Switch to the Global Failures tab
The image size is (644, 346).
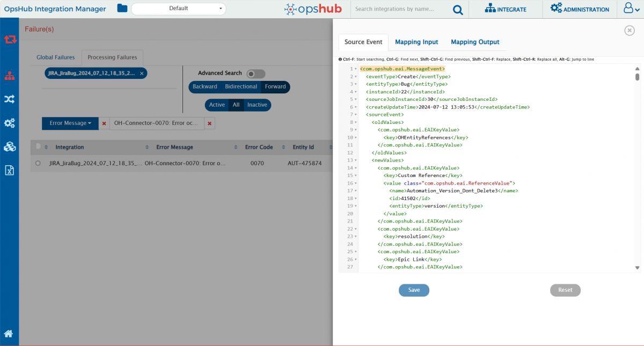tap(55, 57)
